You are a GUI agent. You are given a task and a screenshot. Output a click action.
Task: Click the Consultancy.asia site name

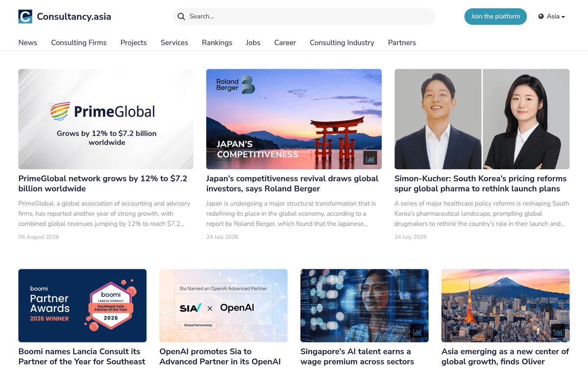tap(74, 17)
